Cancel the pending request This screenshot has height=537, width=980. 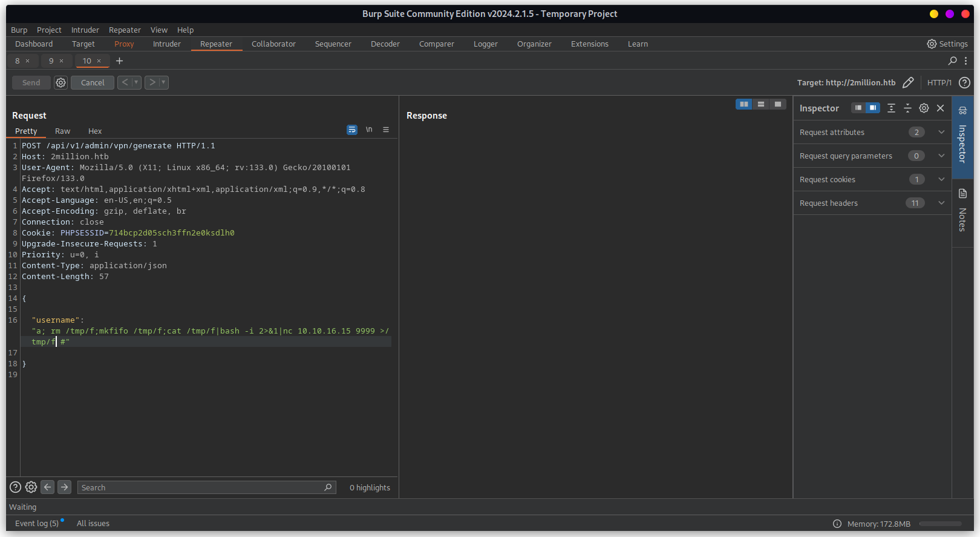(93, 82)
